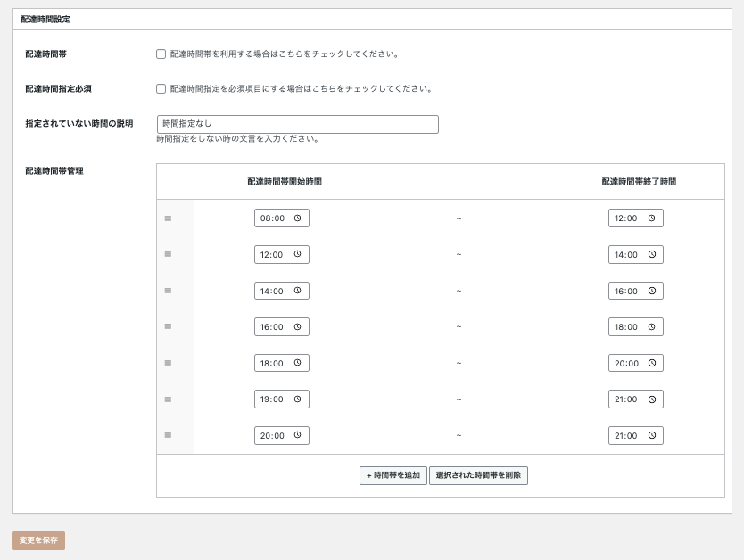744x560 pixels.
Task: Click the 12:00 start time field
Action: [272, 254]
